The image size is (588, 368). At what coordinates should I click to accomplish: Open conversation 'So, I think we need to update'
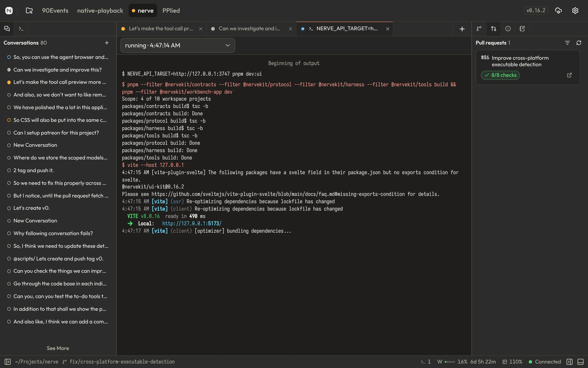(58, 246)
